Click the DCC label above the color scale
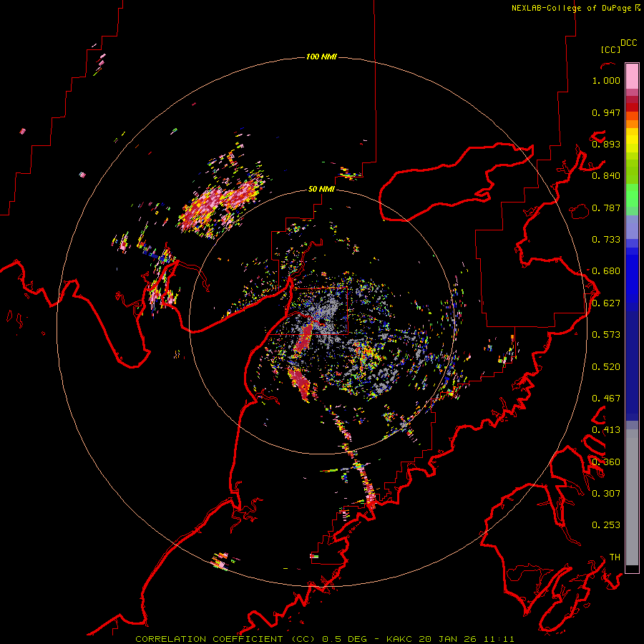Viewport: 644px width, 644px height. coord(629,43)
